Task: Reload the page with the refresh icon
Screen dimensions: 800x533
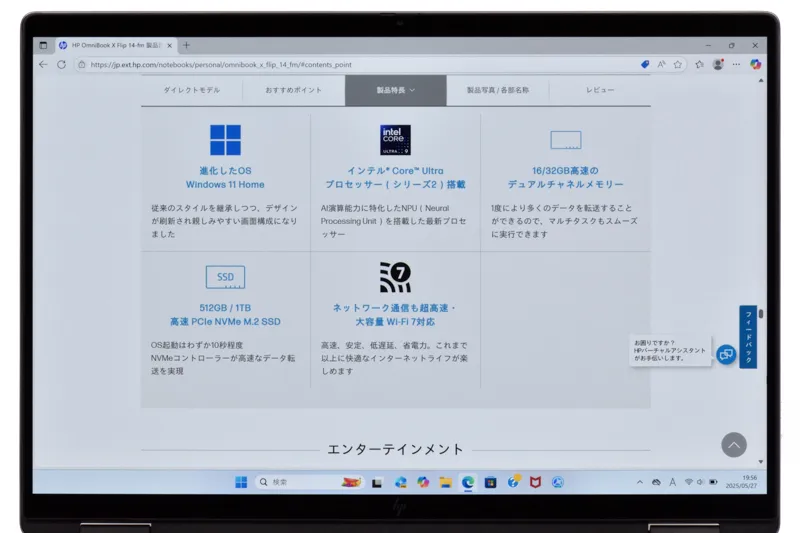Action: [x=61, y=65]
